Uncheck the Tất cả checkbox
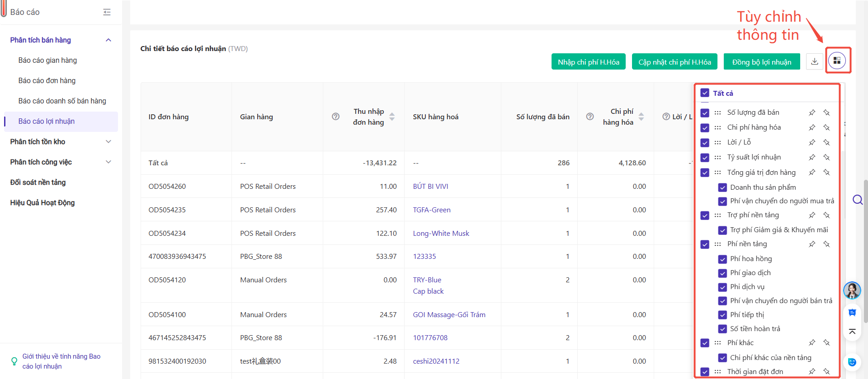868x379 pixels. pos(705,93)
